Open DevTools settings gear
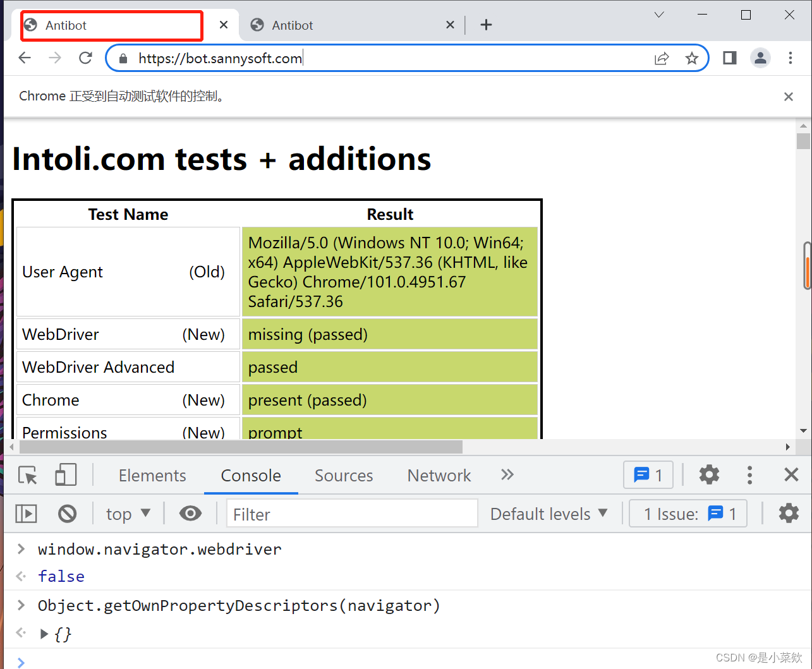 pos(709,474)
